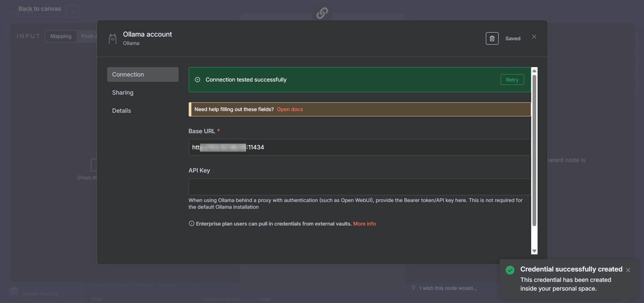The image size is (644, 303).
Task: Click the connection success check icon
Action: tap(197, 80)
